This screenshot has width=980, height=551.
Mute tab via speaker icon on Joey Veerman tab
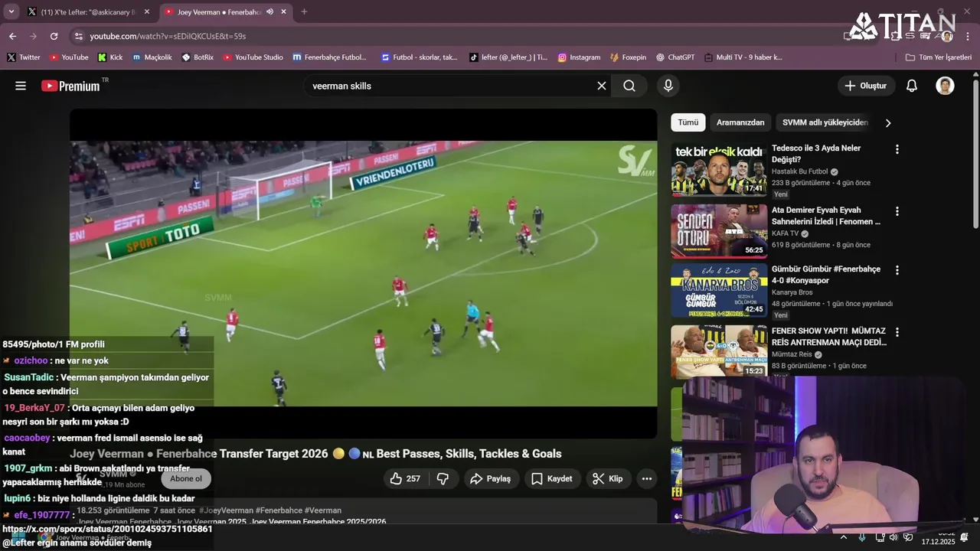[x=270, y=11]
